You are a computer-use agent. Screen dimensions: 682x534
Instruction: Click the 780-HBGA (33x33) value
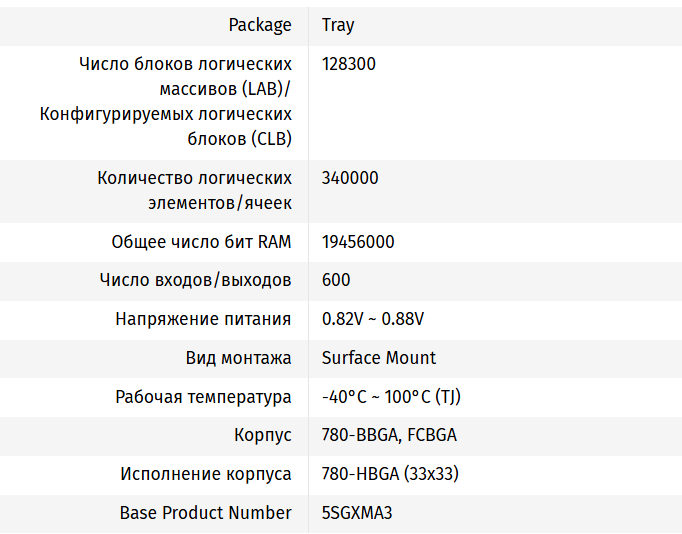click(x=390, y=474)
